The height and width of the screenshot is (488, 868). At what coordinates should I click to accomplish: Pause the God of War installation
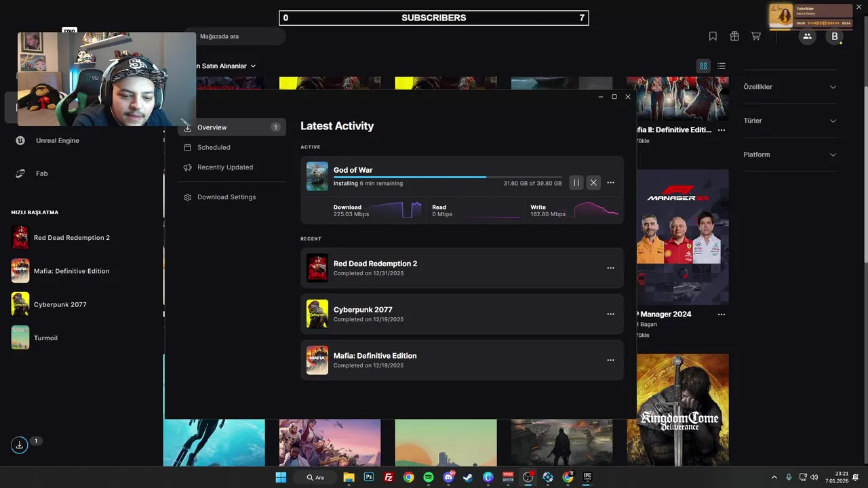(576, 182)
